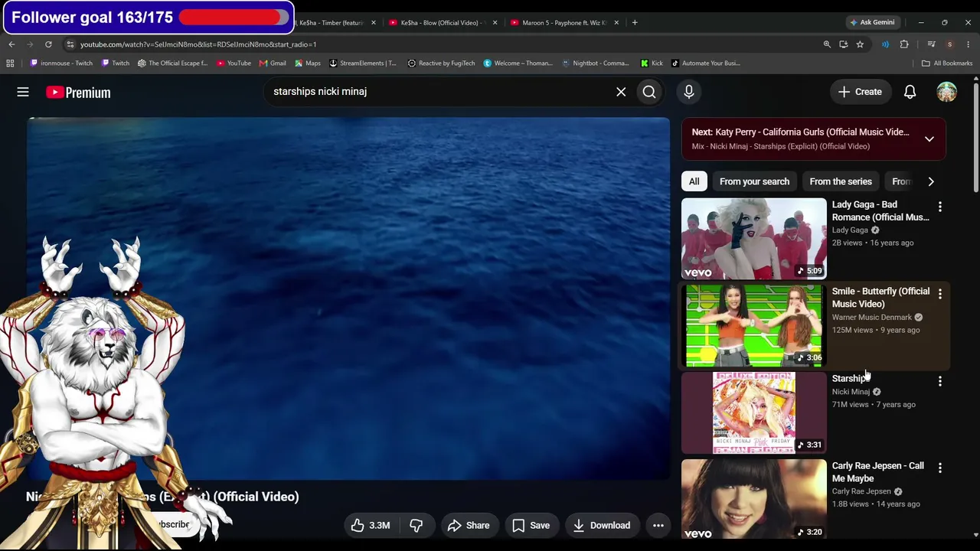The width and height of the screenshot is (980, 551).
Task: Bookmark this page with the star
Action: point(860,44)
